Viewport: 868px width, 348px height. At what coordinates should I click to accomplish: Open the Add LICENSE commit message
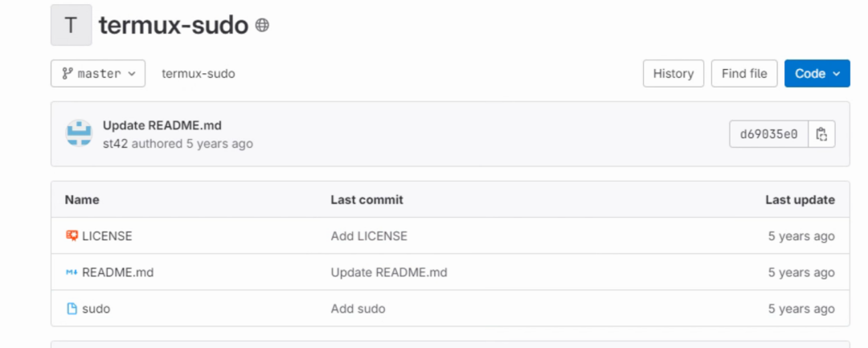click(369, 236)
